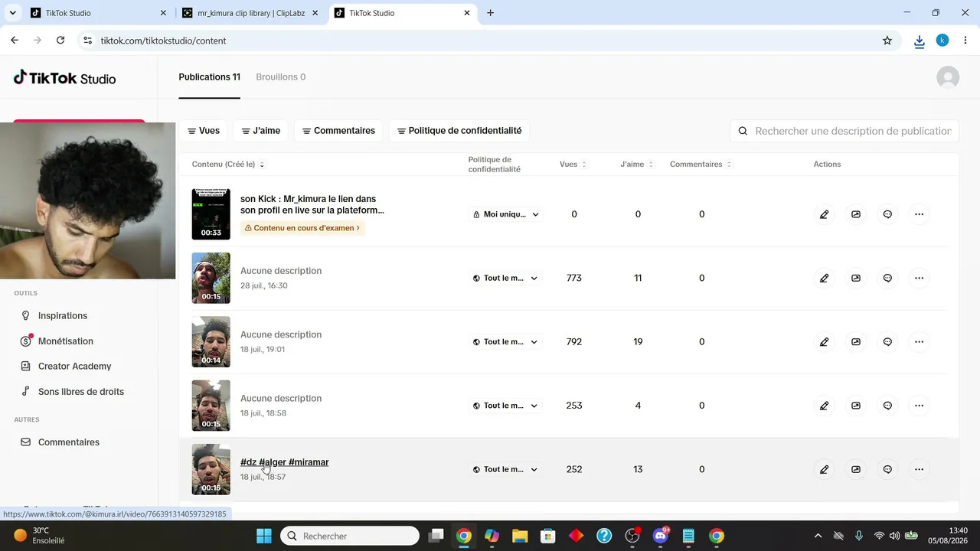Open analytics for the "#dz #alger #miramar" video
Screen dimensions: 980x551
856,469
